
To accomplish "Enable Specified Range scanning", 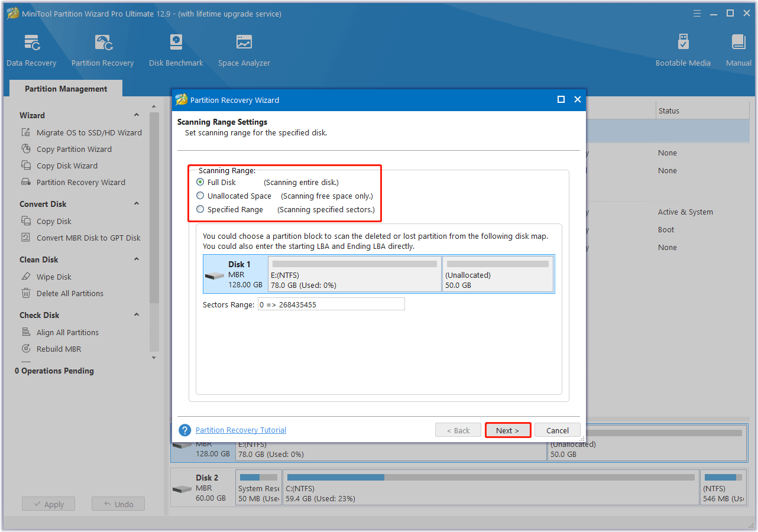I will tap(200, 209).
